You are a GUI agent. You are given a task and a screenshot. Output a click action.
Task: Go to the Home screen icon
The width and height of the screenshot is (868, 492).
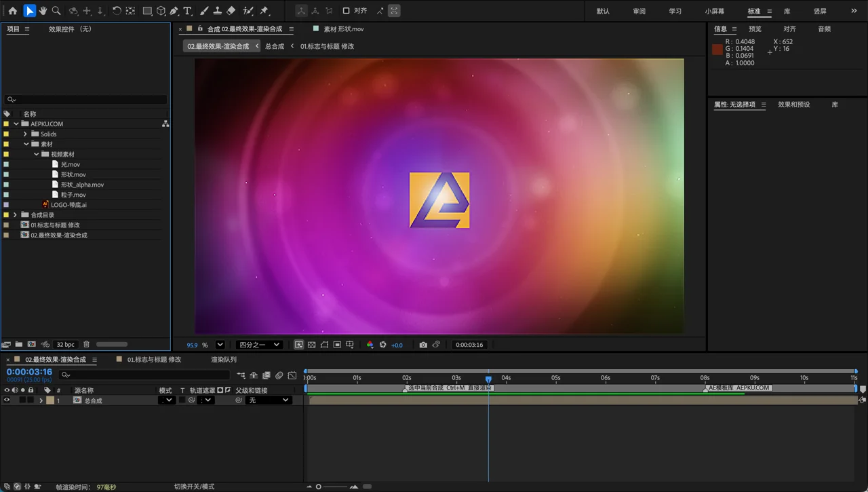pyautogui.click(x=12, y=11)
